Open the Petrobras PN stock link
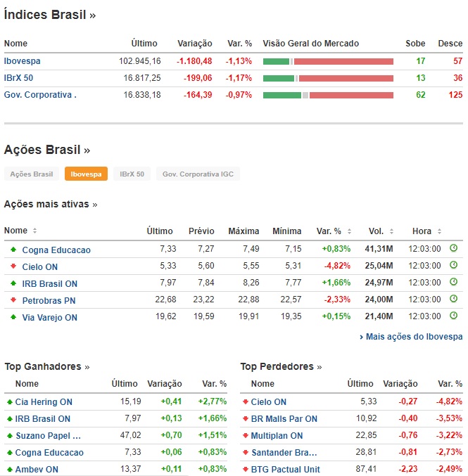The image size is (468, 476). tap(49, 301)
